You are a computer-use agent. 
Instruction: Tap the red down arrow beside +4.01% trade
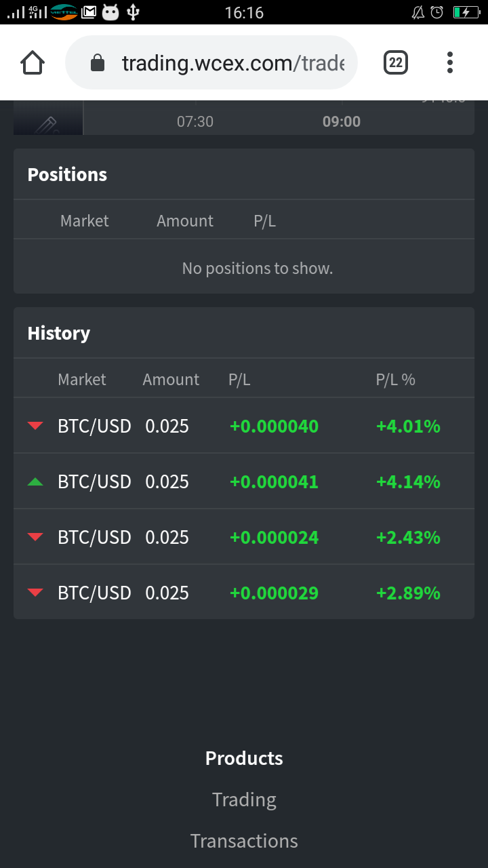(x=35, y=426)
